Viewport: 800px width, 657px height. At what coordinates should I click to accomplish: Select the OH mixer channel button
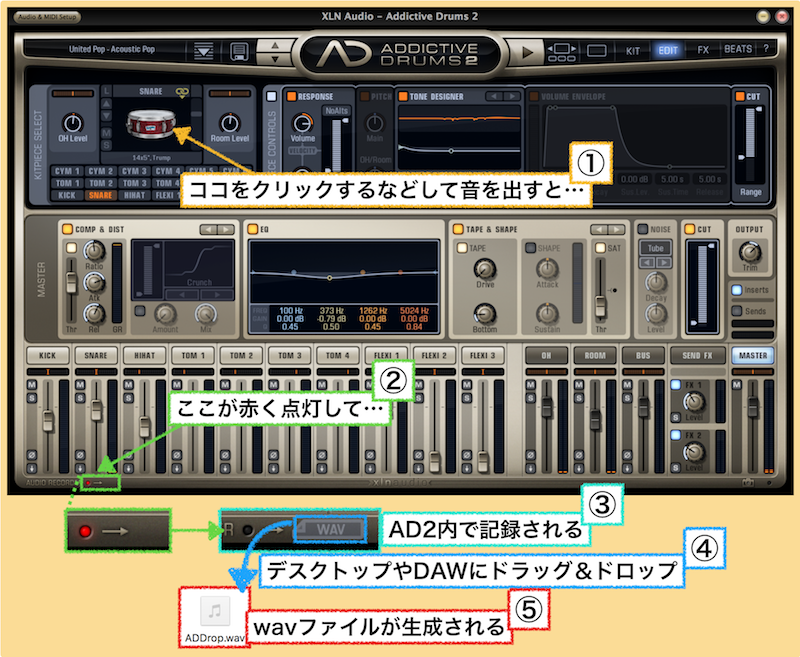(x=546, y=356)
